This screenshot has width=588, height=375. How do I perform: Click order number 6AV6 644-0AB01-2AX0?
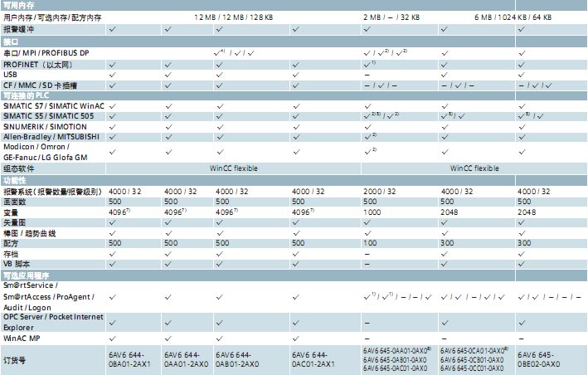click(237, 359)
